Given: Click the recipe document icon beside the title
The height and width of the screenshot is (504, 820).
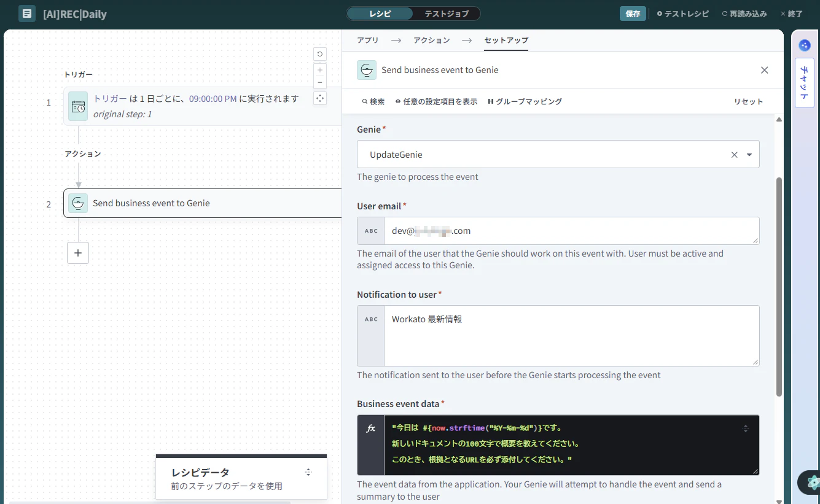Looking at the screenshot, I should [x=27, y=14].
